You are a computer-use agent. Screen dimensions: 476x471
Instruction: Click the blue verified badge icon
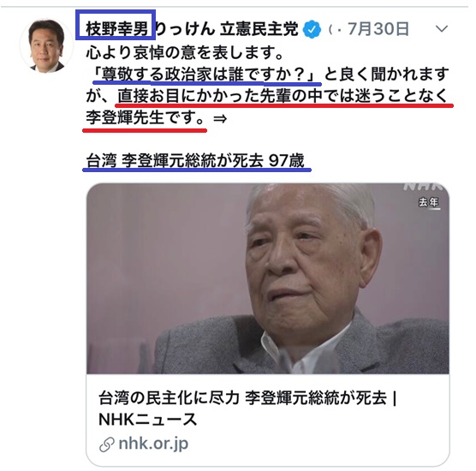(x=312, y=29)
